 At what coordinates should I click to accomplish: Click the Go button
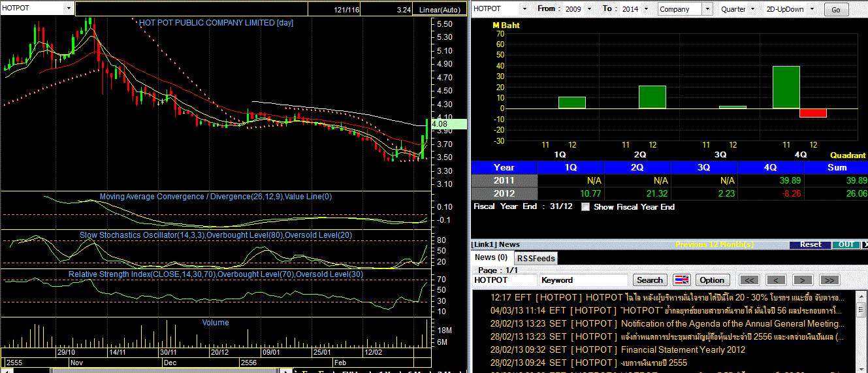pyautogui.click(x=836, y=10)
